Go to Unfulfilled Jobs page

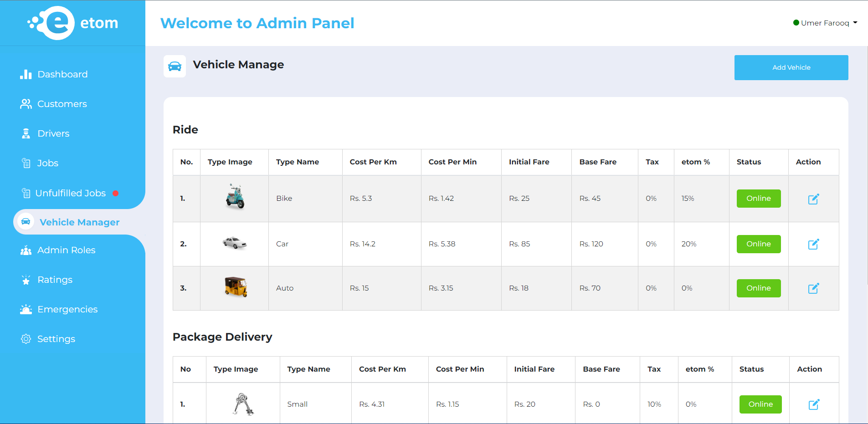point(70,193)
